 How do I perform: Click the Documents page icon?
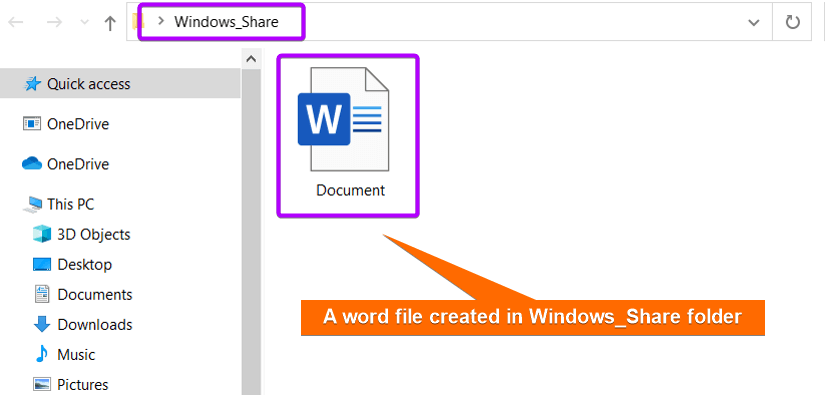[x=42, y=294]
